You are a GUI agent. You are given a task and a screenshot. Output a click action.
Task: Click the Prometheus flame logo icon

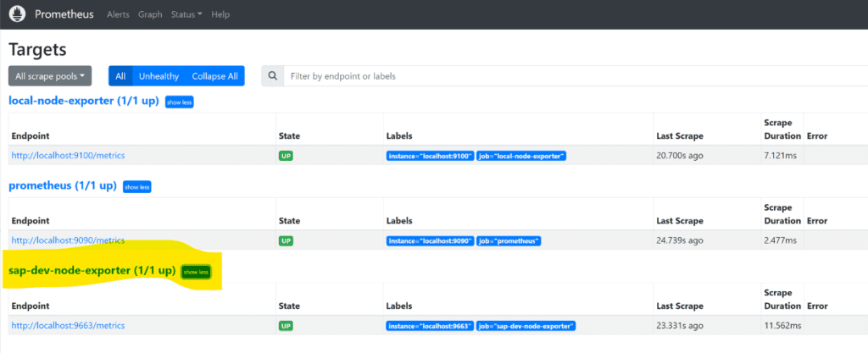coord(15,14)
